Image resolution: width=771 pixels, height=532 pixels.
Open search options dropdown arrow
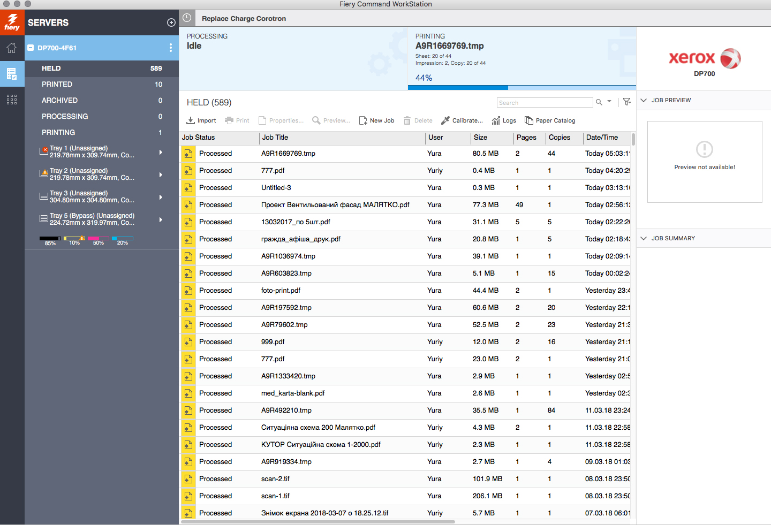click(x=609, y=102)
